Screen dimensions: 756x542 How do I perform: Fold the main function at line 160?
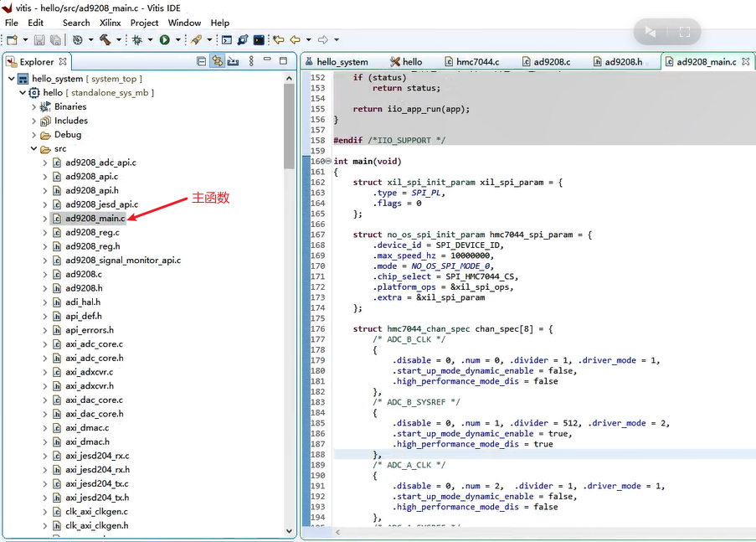[x=328, y=161]
